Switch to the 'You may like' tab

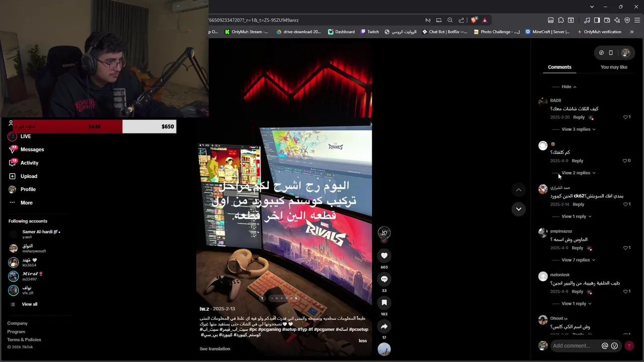[614, 67]
